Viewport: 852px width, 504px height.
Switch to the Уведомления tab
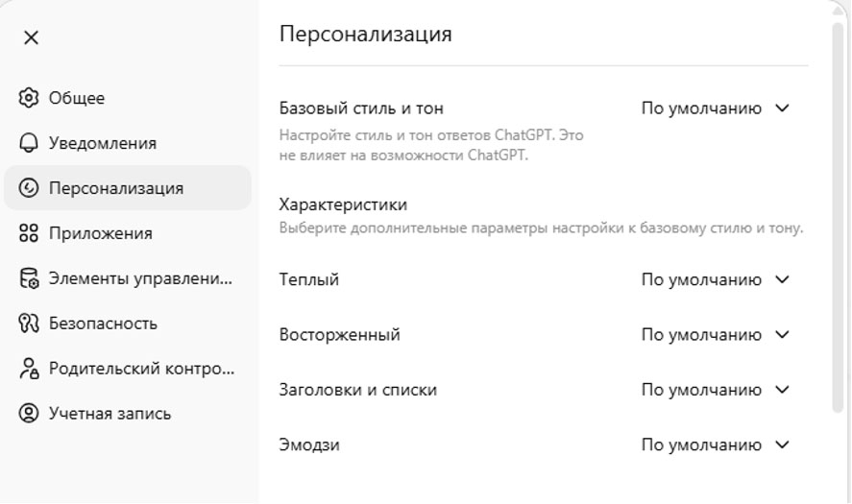103,143
